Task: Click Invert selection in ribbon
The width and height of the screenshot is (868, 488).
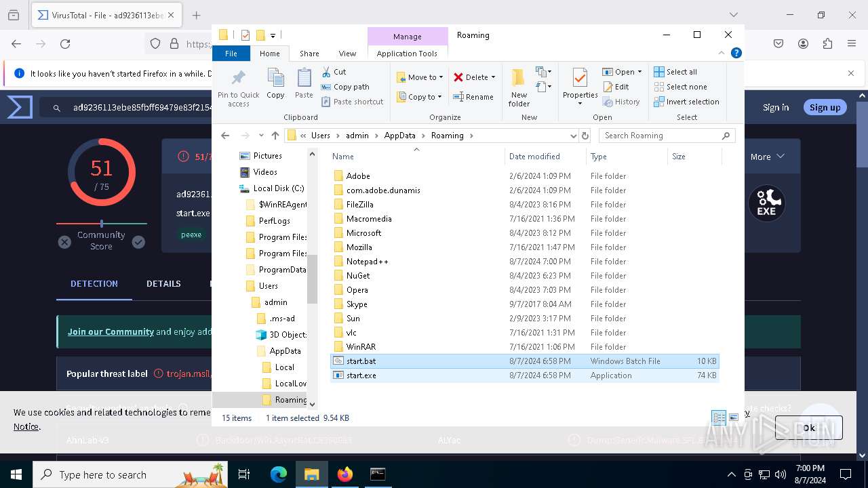Action: pyautogui.click(x=686, y=102)
